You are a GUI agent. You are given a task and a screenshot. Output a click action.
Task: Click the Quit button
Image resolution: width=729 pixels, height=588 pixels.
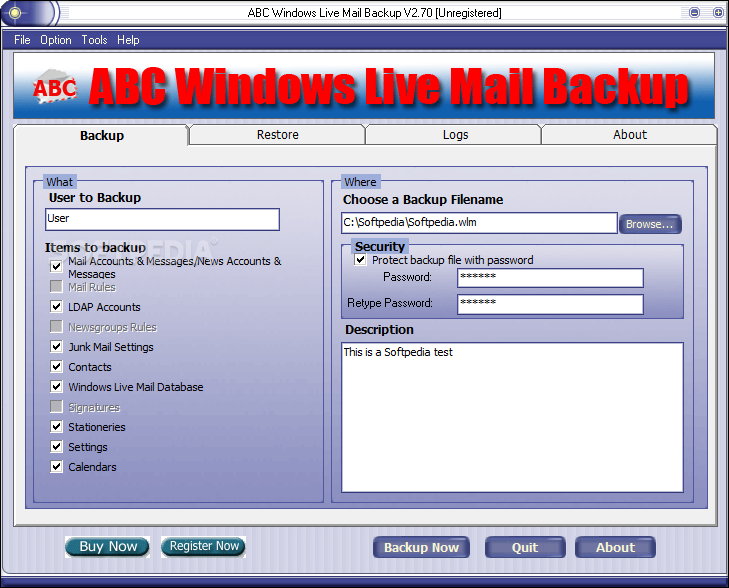pyautogui.click(x=525, y=548)
